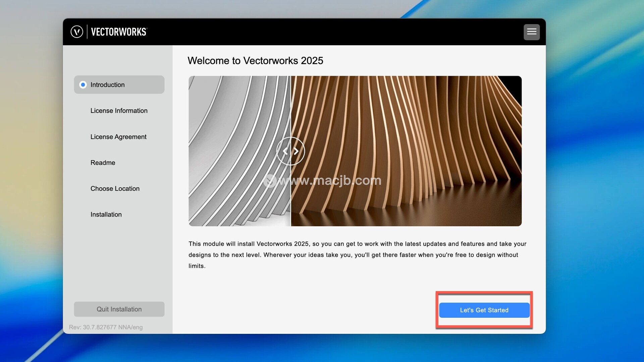Screen dimensions: 644x362
Task: Click the installer description paragraph
Action: click(x=357, y=255)
